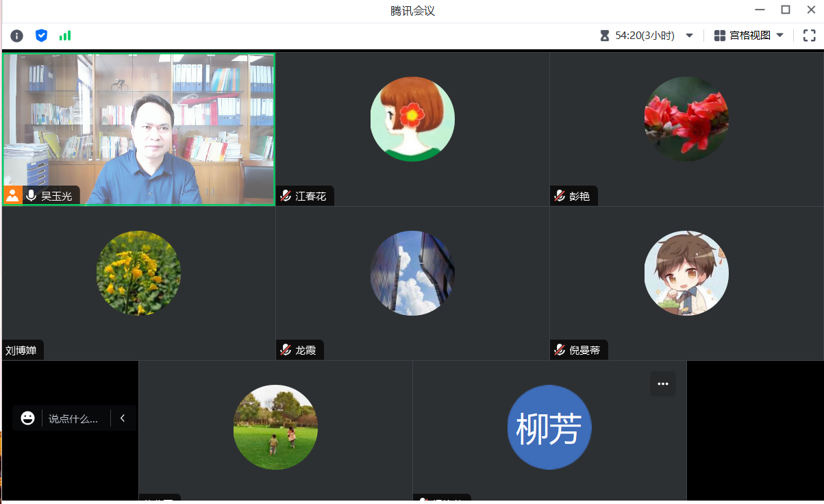The width and height of the screenshot is (824, 504).
Task: Expand the dropdown arrow beside 宫格视图
Action: (779, 36)
